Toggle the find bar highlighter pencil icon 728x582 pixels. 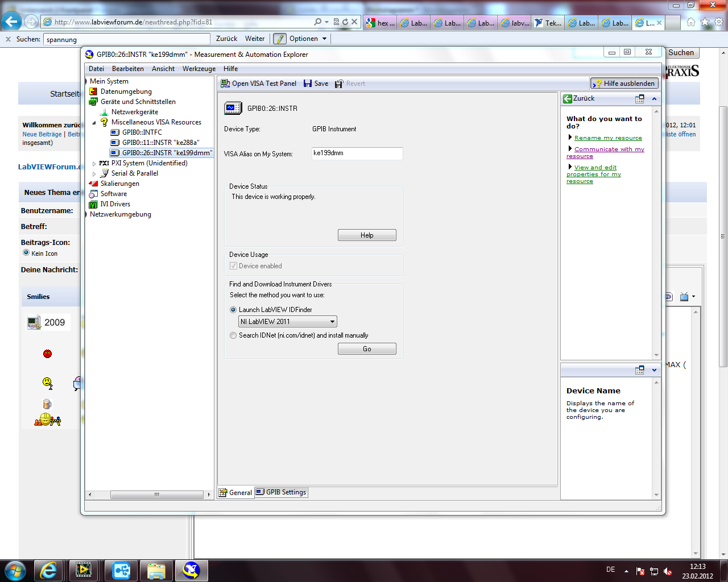(x=280, y=39)
